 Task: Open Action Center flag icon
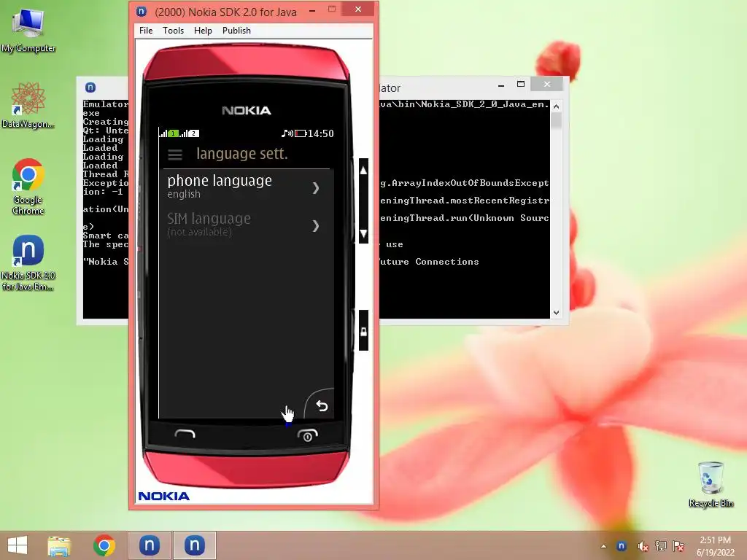pyautogui.click(x=678, y=546)
